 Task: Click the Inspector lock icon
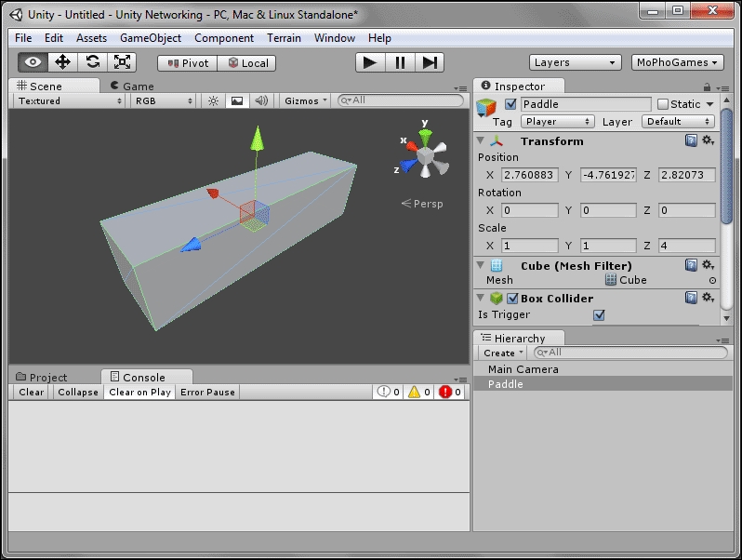(x=707, y=87)
